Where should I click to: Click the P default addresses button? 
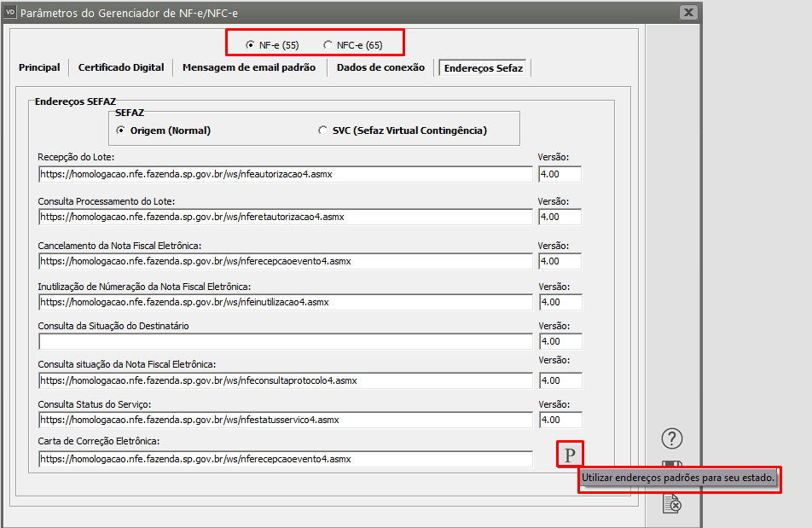(570, 454)
